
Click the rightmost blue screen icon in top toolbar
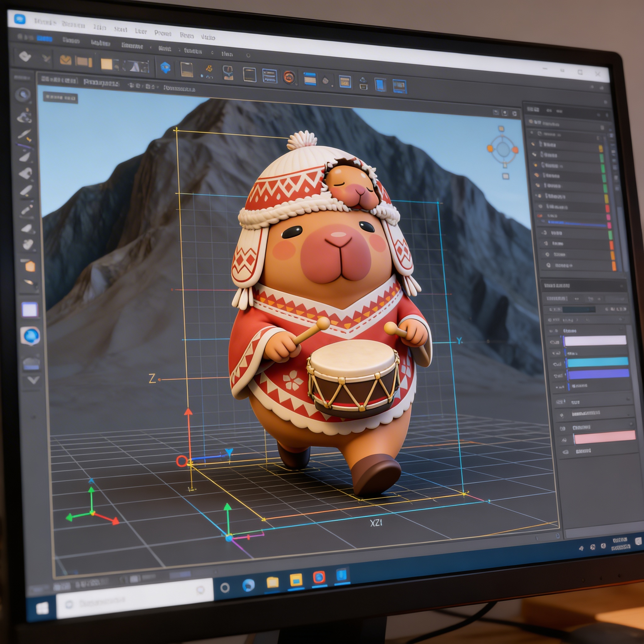tap(399, 86)
